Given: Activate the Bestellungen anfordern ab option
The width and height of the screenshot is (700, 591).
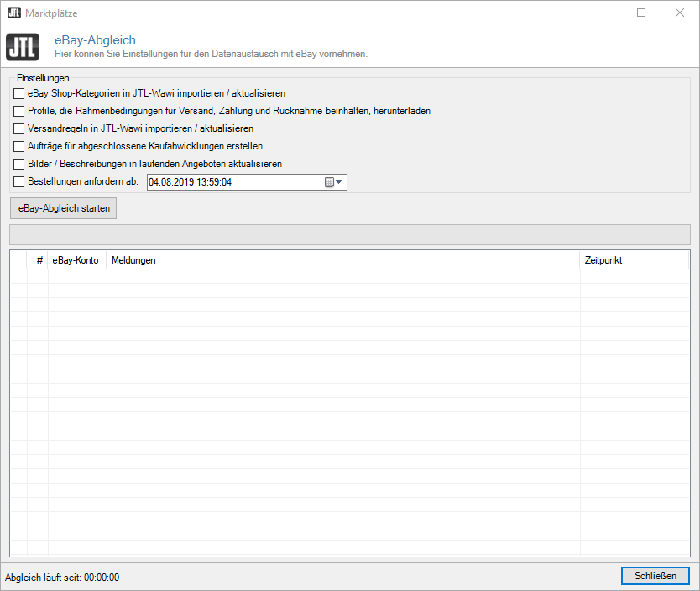Looking at the screenshot, I should (x=18, y=181).
